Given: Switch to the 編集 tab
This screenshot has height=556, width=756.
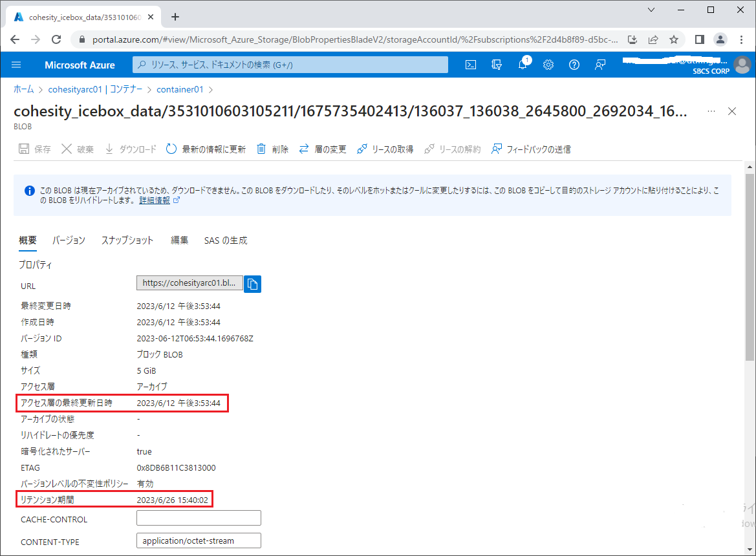Looking at the screenshot, I should click(179, 241).
